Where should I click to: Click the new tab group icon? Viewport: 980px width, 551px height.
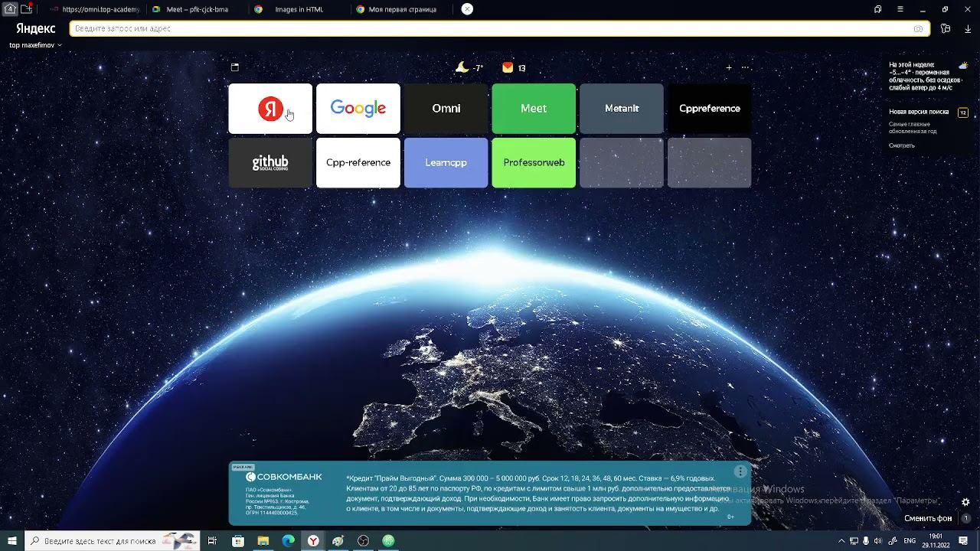(x=27, y=9)
